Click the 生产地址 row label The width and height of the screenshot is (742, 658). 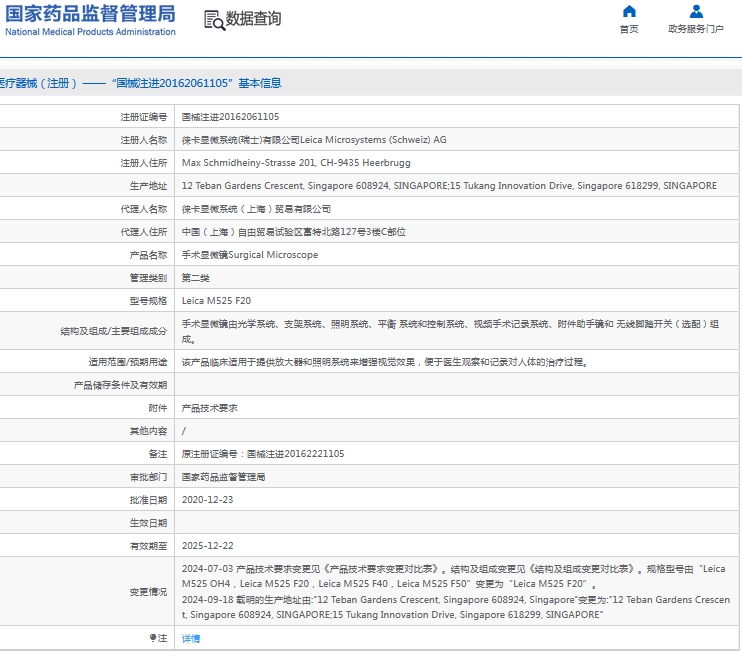click(149, 186)
